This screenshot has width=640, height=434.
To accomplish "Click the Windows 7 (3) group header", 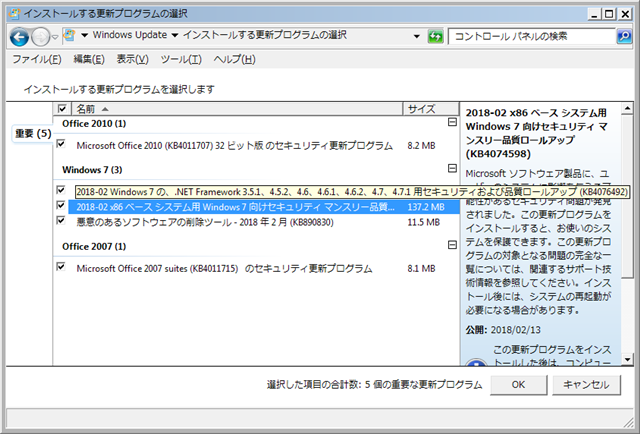I will point(92,169).
